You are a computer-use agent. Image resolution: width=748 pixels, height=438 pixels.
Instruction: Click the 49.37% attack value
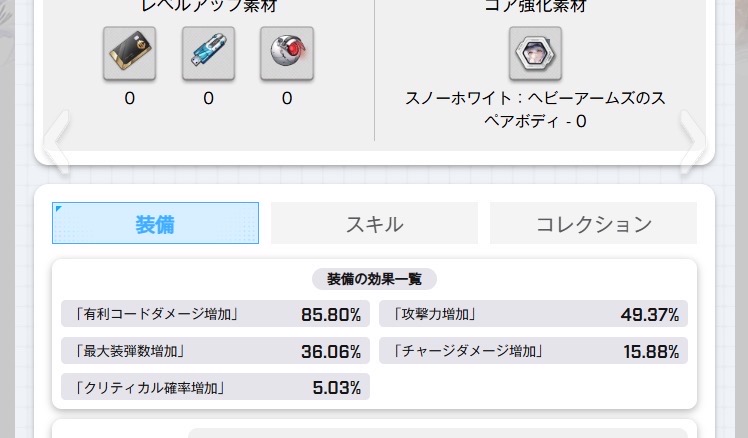coord(649,315)
